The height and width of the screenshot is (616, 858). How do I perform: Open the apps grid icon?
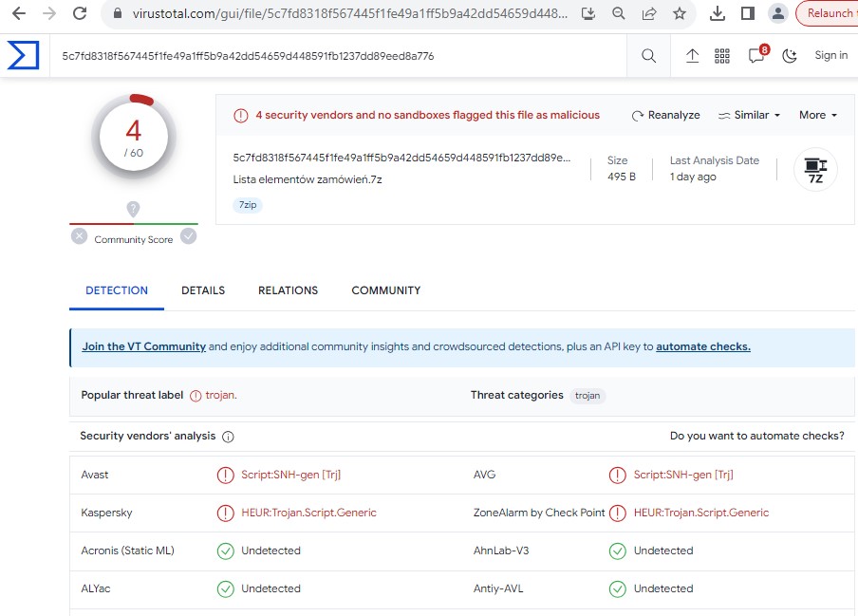[x=722, y=56]
